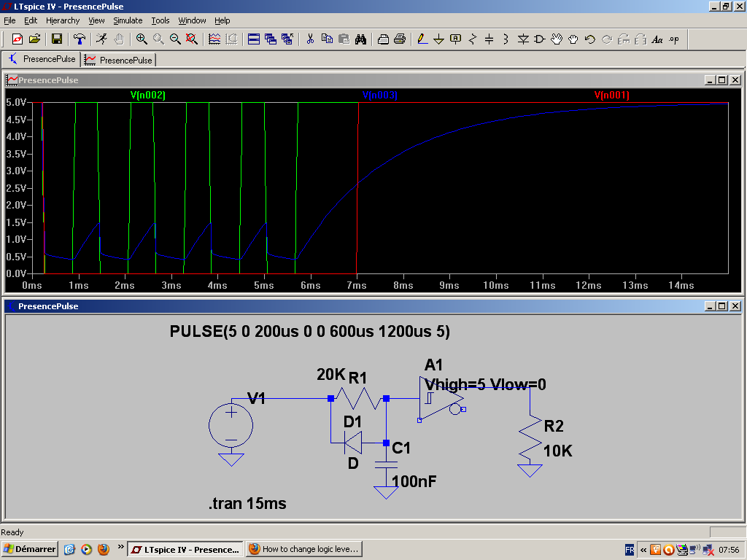This screenshot has height=560, width=747.
Task: Open the Component gate symbol icon
Action: 540,39
